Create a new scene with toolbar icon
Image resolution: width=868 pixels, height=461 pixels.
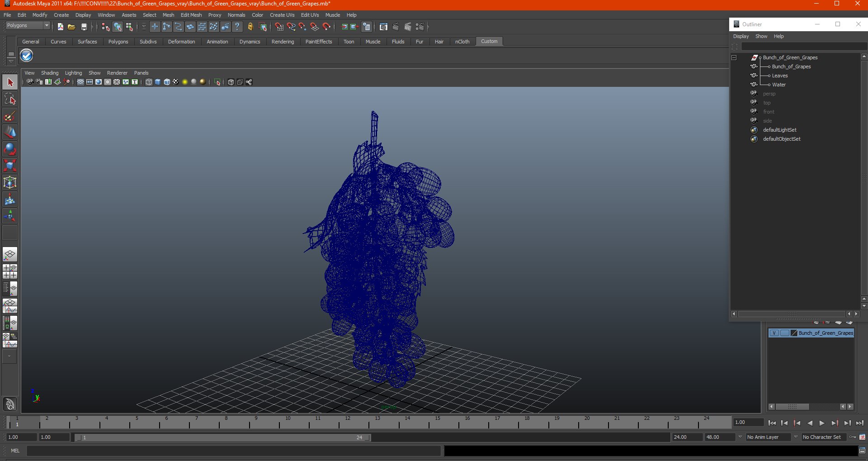tap(60, 27)
